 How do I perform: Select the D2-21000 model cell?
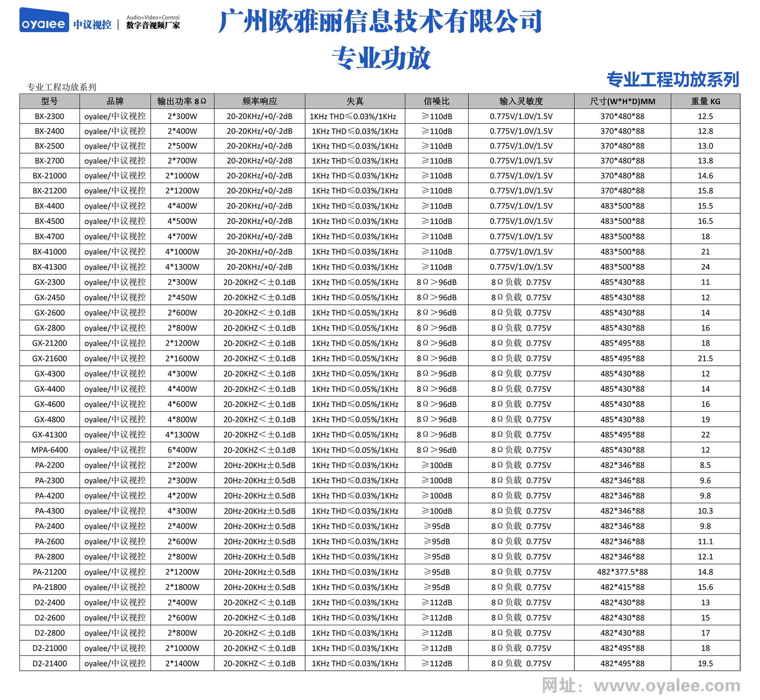pos(49,648)
